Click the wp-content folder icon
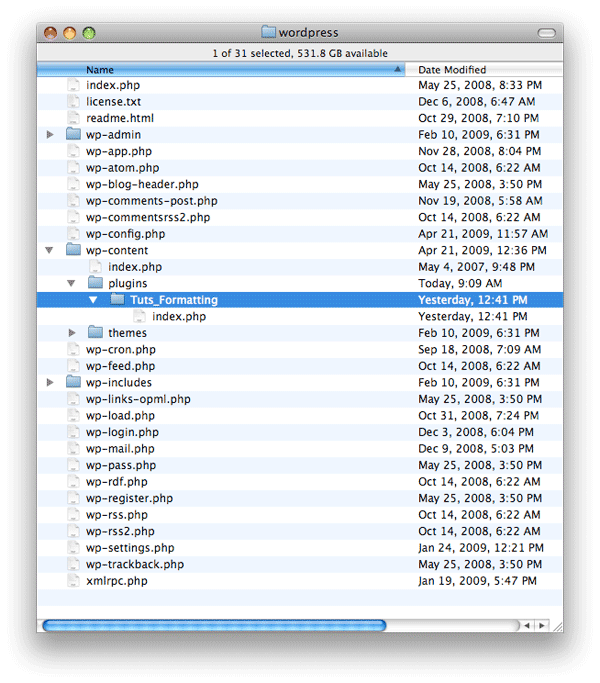This screenshot has width=600, height=683. [74, 250]
